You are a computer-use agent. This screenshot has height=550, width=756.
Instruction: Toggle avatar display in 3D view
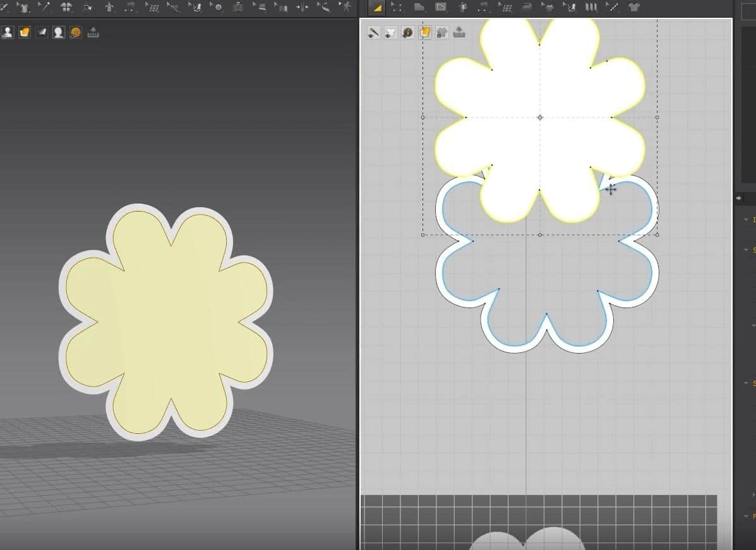tap(7, 32)
